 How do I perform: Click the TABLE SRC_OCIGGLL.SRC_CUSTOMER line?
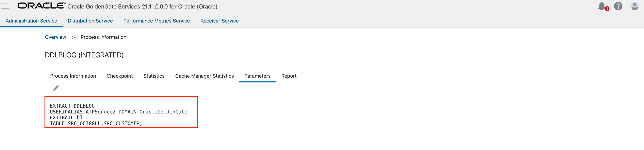pos(96,124)
